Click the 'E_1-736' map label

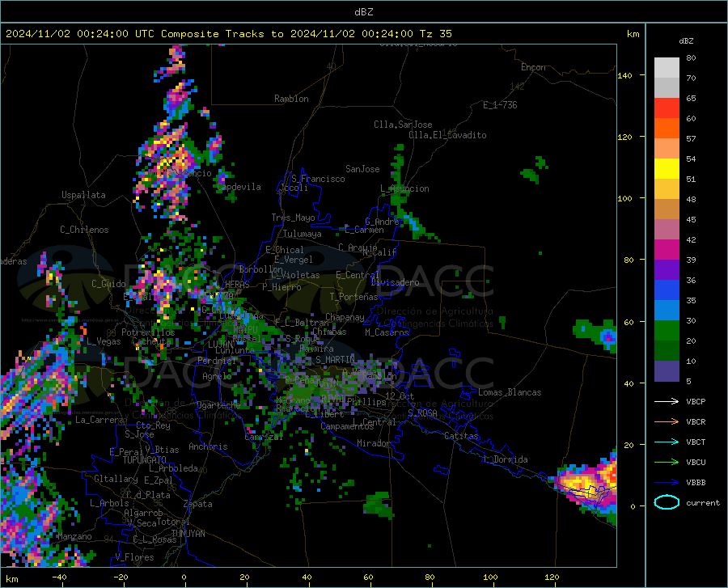point(500,105)
